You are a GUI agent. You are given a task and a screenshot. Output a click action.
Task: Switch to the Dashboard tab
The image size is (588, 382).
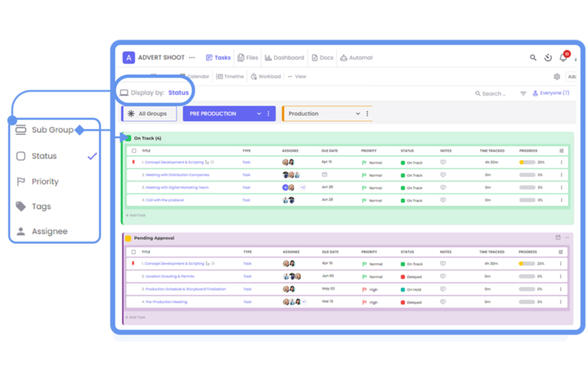pyautogui.click(x=284, y=57)
